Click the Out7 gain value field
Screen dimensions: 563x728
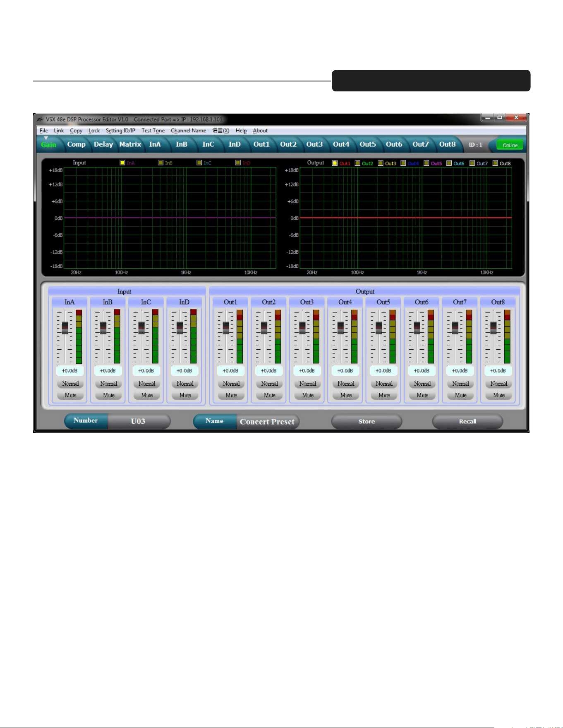460,371
